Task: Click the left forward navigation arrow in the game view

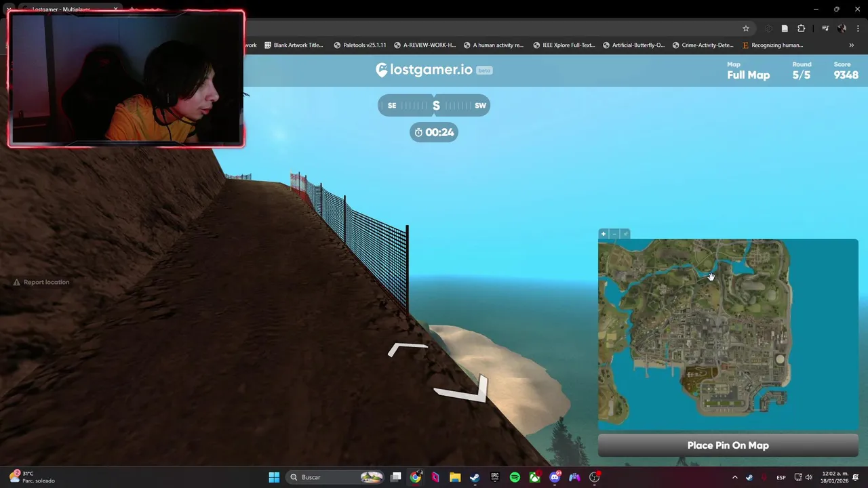Action: pyautogui.click(x=408, y=350)
